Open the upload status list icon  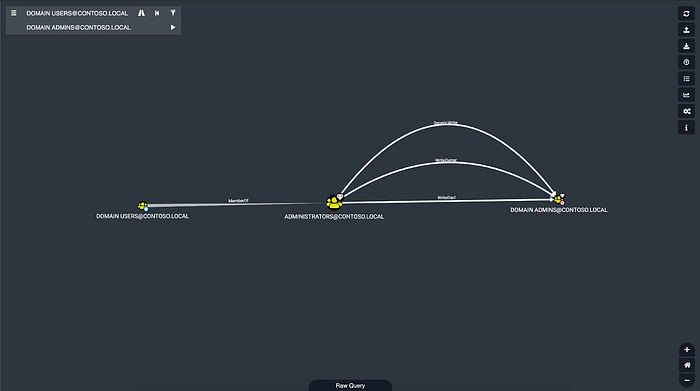(x=686, y=79)
